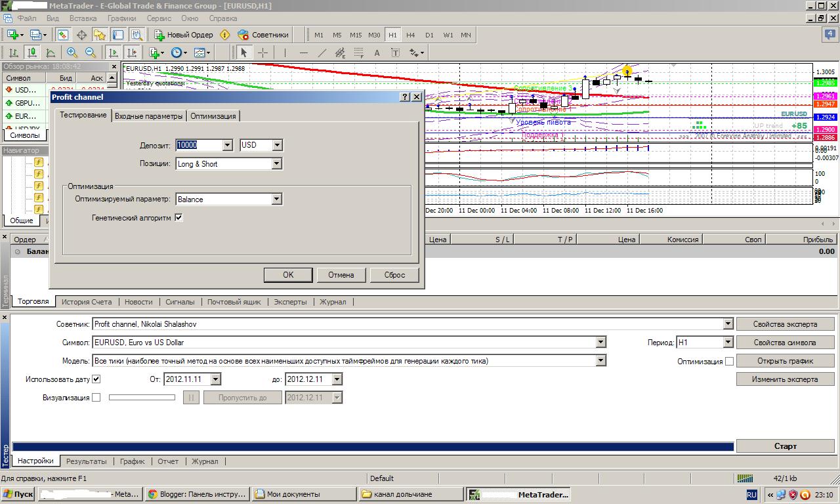Switch chart to line chart type
840x504 pixels.
(x=50, y=52)
